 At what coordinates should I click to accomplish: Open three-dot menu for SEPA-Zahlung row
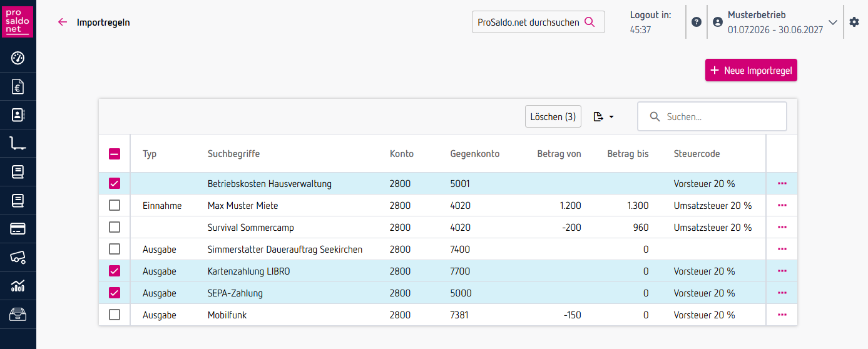pyautogui.click(x=782, y=293)
